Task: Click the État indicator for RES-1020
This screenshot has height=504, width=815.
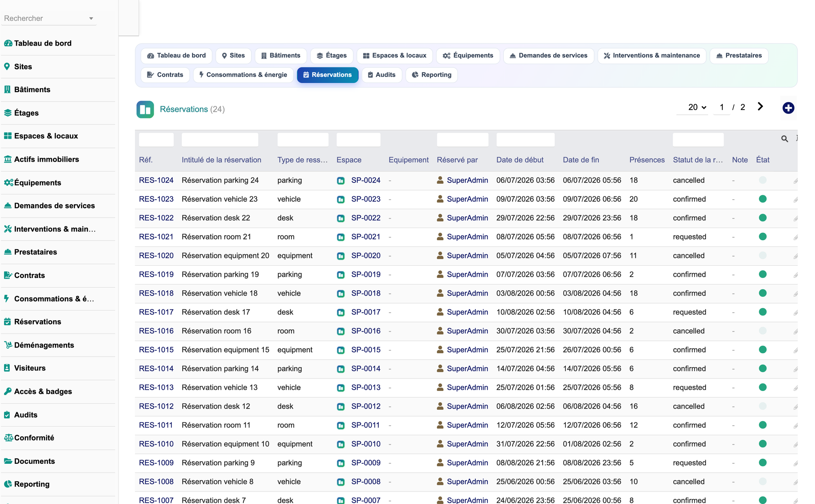Action: tap(763, 255)
